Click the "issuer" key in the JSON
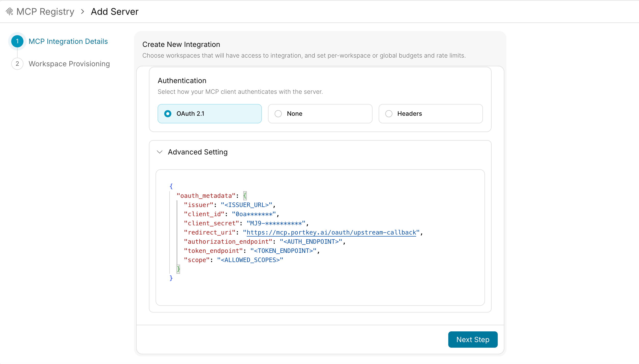The image size is (639, 364). [x=198, y=205]
